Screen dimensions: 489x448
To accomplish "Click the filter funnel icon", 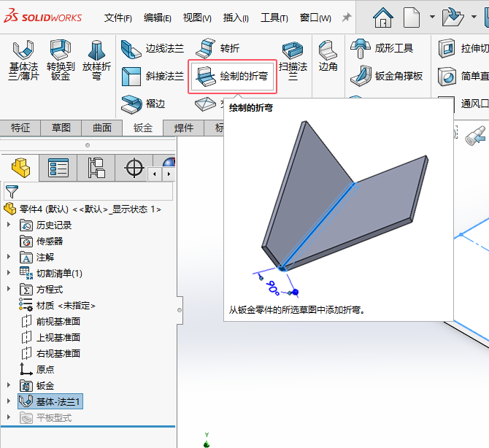I will pyautogui.click(x=12, y=191).
